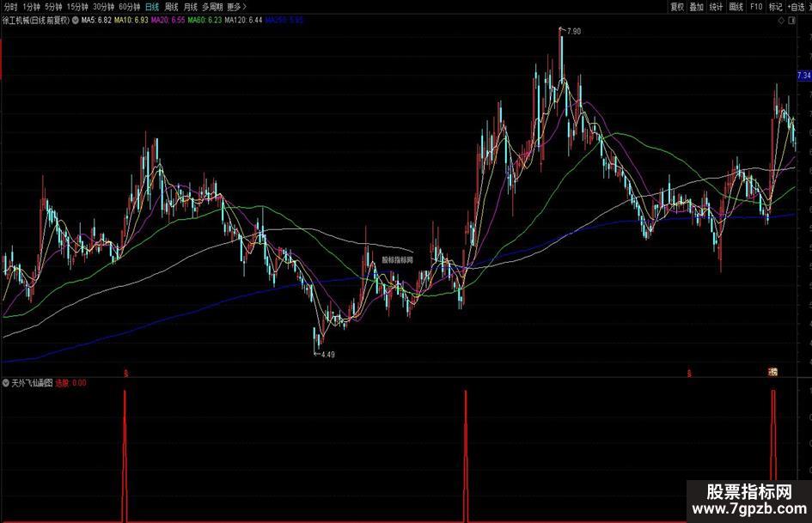This screenshot has height=523, width=812.
Task: Click the 4.49 low price label
Action: click(327, 355)
